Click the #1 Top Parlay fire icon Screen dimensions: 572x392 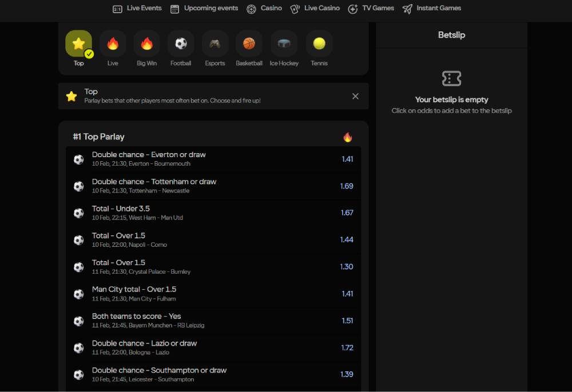[x=348, y=137]
